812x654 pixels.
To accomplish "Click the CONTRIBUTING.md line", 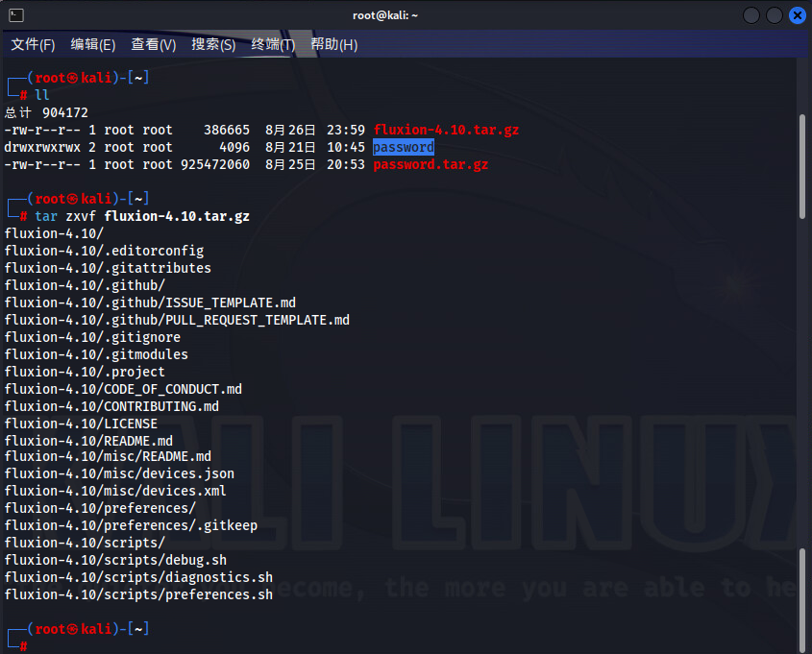I will point(111,406).
